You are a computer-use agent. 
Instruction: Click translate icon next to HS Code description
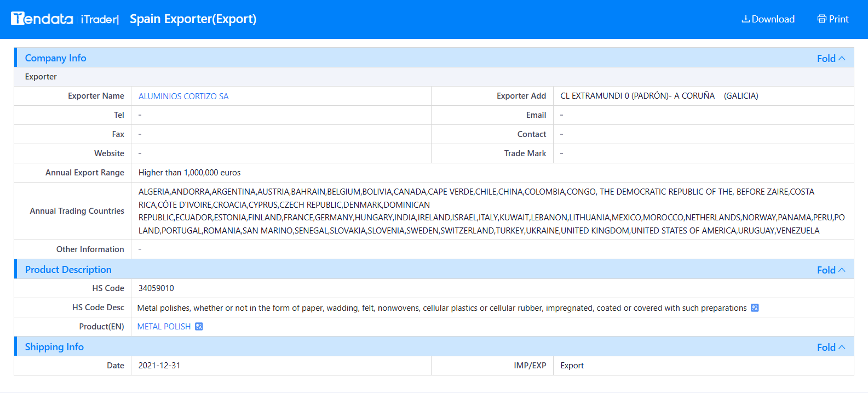[x=755, y=308]
